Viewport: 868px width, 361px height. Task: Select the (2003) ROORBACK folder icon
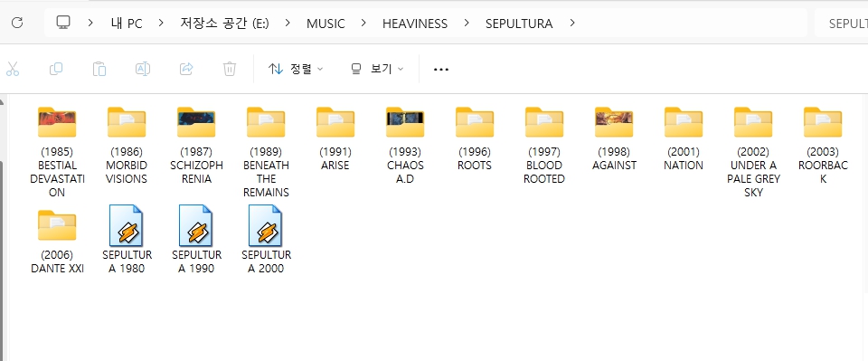[x=823, y=122]
